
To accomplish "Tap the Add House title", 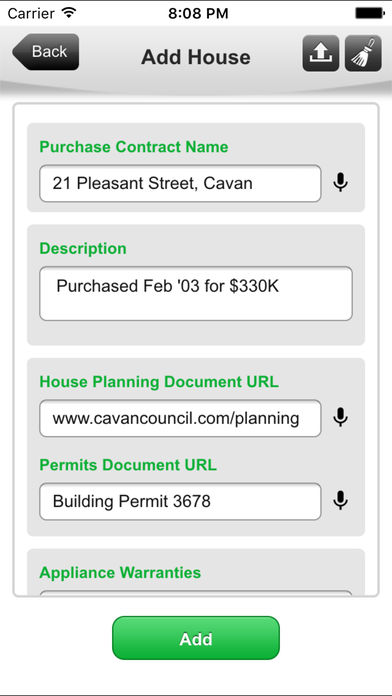I will click(x=196, y=57).
